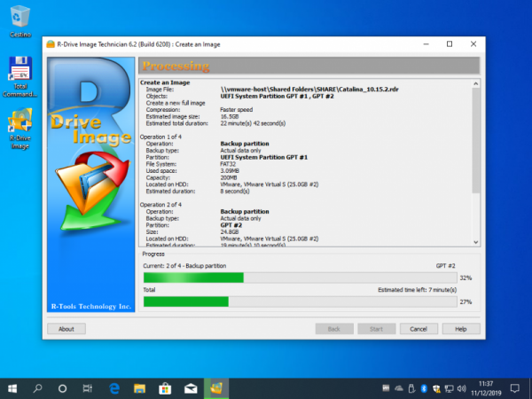Click the volume speaker tray icon
The height and width of the screenshot is (399, 532).
point(461,388)
